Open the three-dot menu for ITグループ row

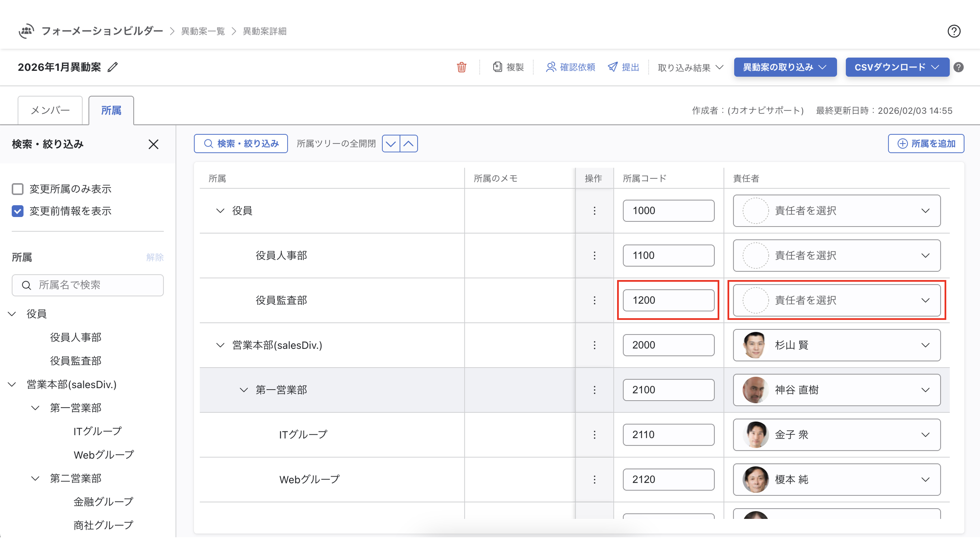pyautogui.click(x=594, y=435)
